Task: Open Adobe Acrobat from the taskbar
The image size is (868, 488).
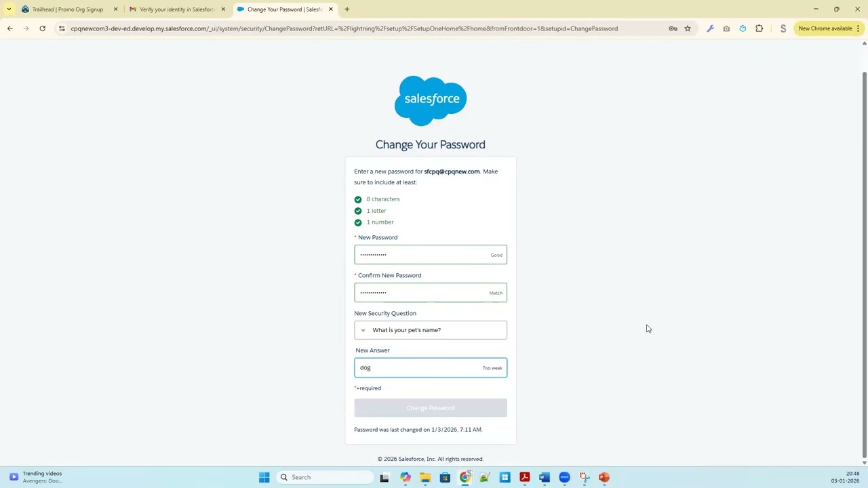Action: pos(524,477)
